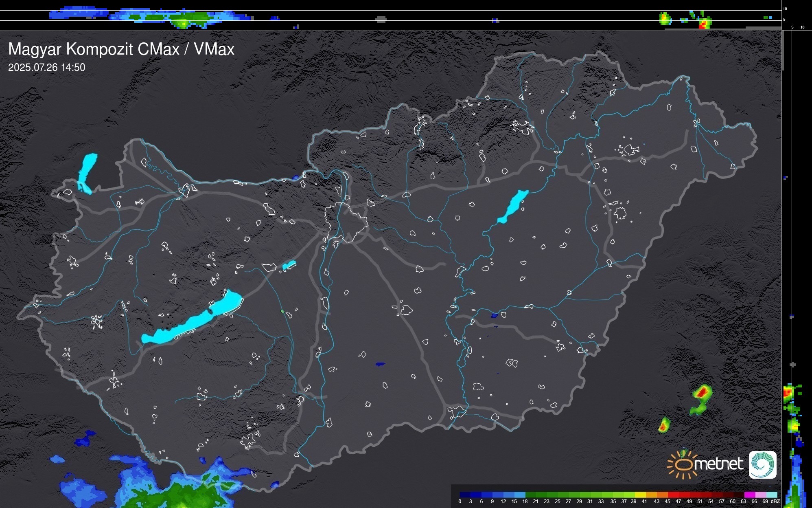The width and height of the screenshot is (812, 508).
Task: Pick the yellow 39 dBZ legend swatch
Action: pos(640,495)
